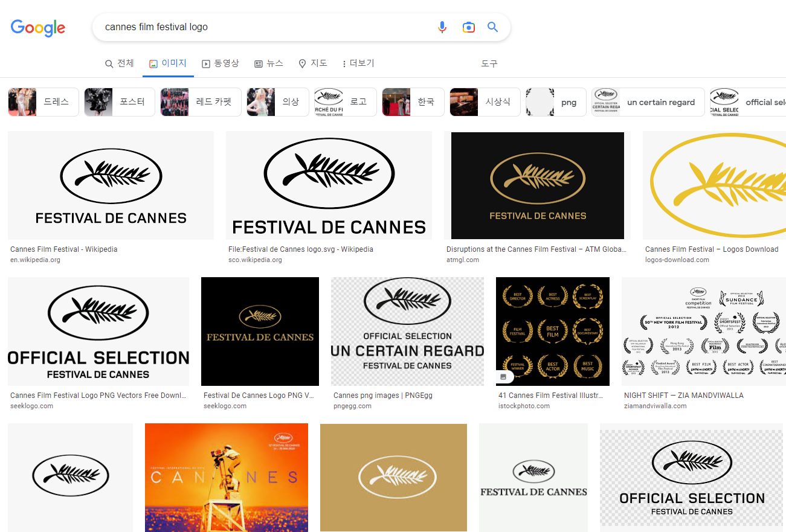Viewport: 786px width, 532px height.
Task: Open the 동영상 tab
Action: (x=221, y=63)
